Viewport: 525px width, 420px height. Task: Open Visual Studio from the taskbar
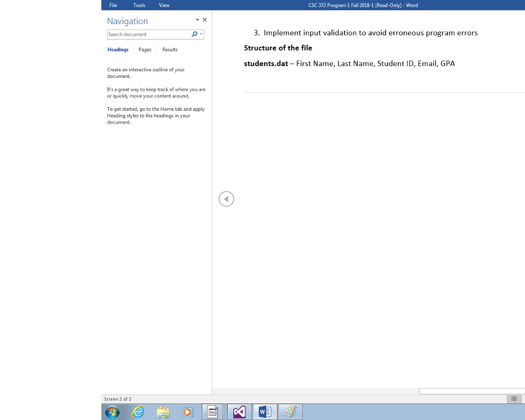coord(239,412)
